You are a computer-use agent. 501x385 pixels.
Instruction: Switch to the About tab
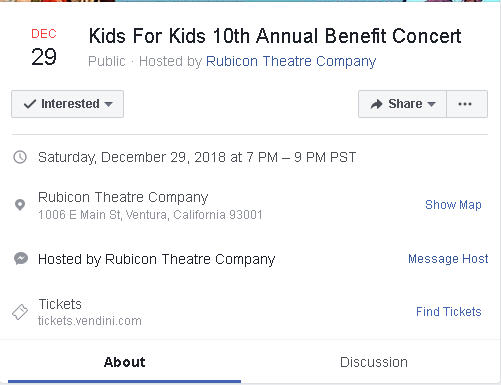pos(124,362)
